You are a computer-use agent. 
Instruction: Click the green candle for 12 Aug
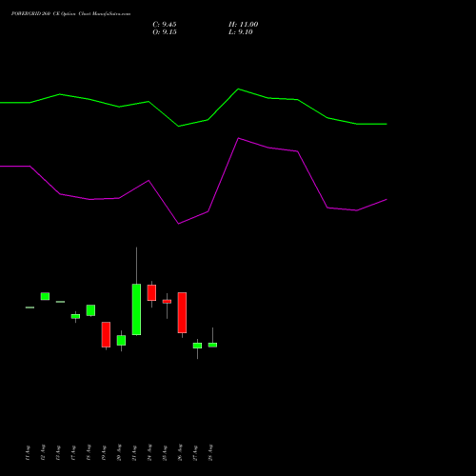(45, 296)
